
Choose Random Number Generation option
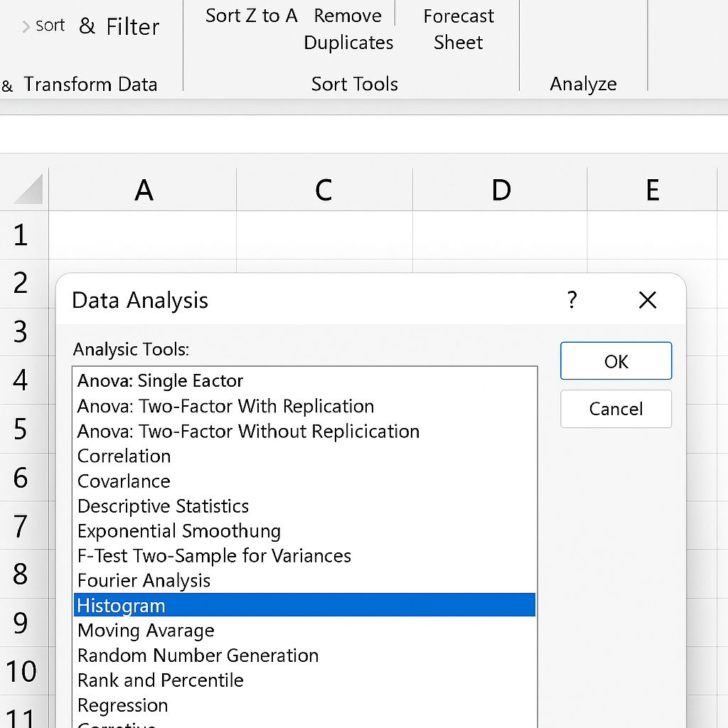(x=198, y=655)
